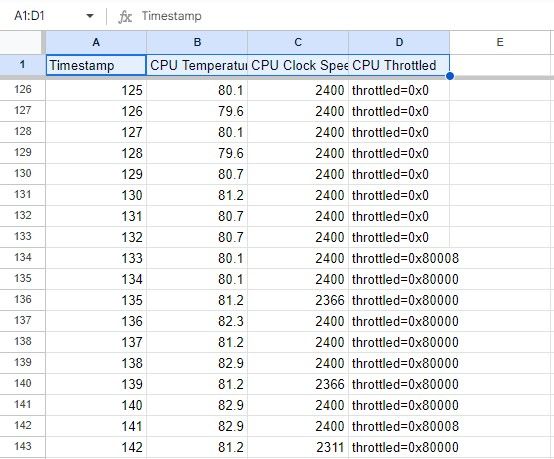This screenshot has height=459, width=554.
Task: Select row 134 header
Action: [x=22, y=258]
